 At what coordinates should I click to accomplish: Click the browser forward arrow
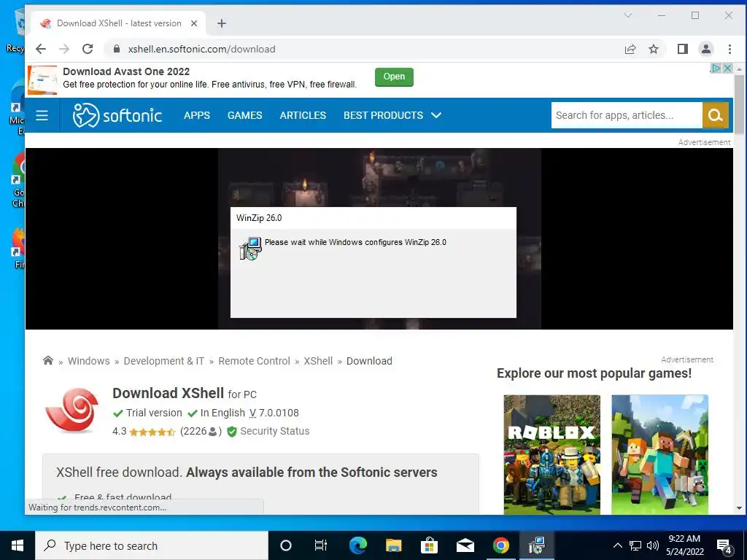[64, 49]
